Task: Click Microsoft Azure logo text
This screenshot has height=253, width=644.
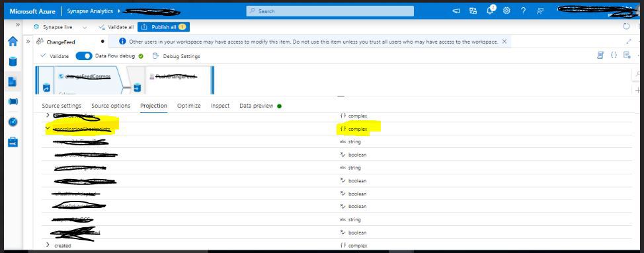Action: coord(32,11)
